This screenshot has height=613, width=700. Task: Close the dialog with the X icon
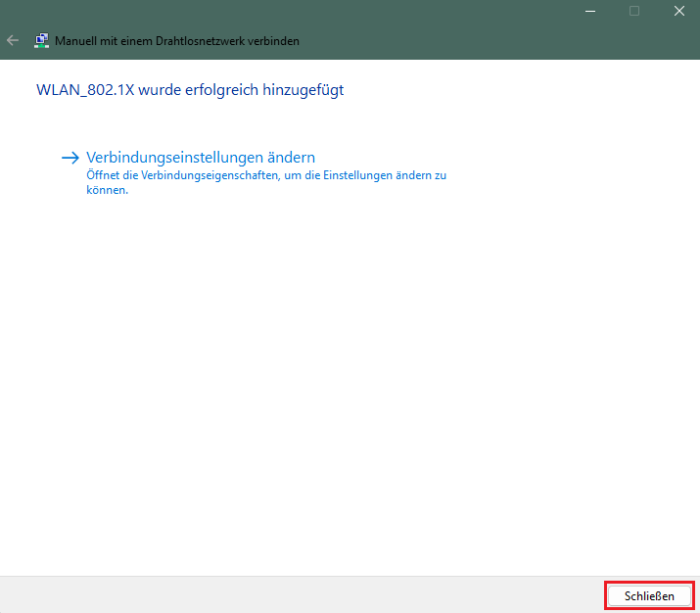(678, 11)
